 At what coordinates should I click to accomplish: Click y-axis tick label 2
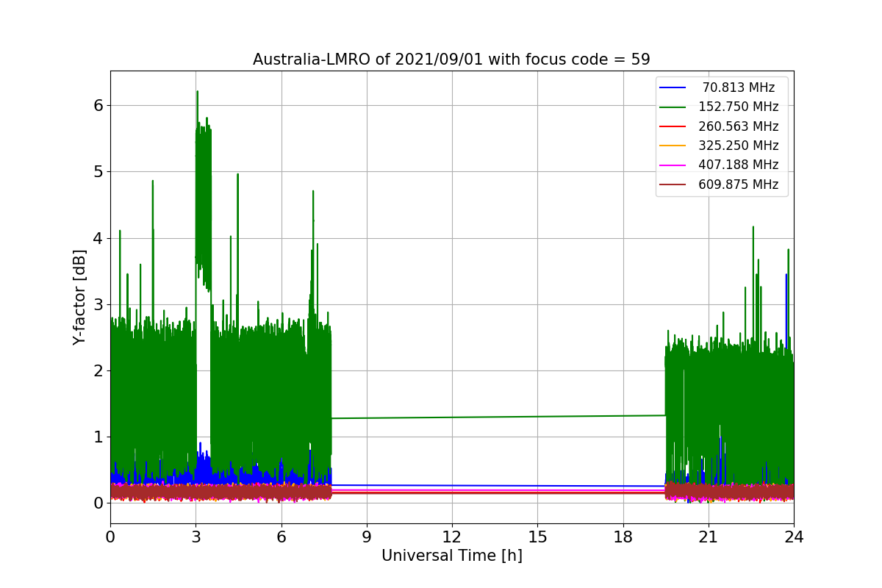pos(97,371)
